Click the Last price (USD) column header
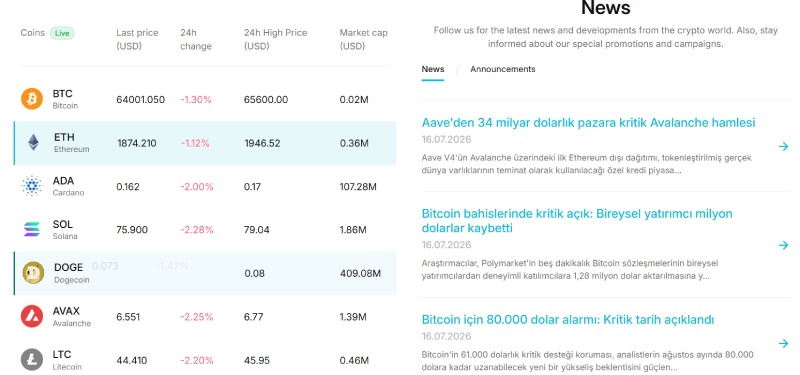800x375 pixels. [137, 39]
